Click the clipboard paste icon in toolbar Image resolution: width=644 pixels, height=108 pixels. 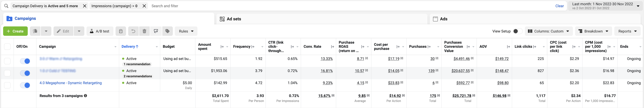(121, 31)
